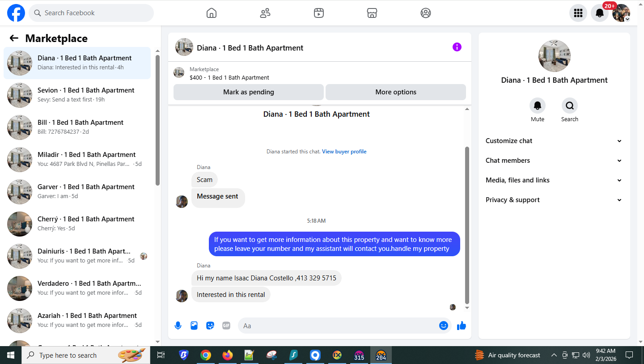Expand Media, files and links section
This screenshot has height=364, width=644.
(554, 180)
